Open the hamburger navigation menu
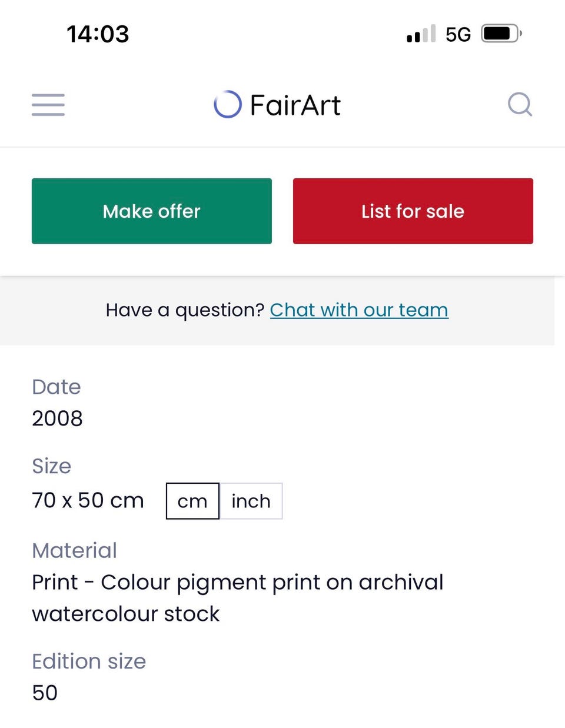The height and width of the screenshot is (728, 565). pos(48,105)
